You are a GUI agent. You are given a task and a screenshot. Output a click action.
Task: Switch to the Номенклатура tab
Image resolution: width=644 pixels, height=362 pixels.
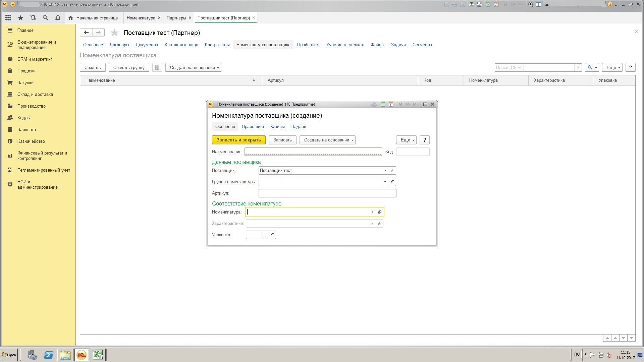pos(141,18)
